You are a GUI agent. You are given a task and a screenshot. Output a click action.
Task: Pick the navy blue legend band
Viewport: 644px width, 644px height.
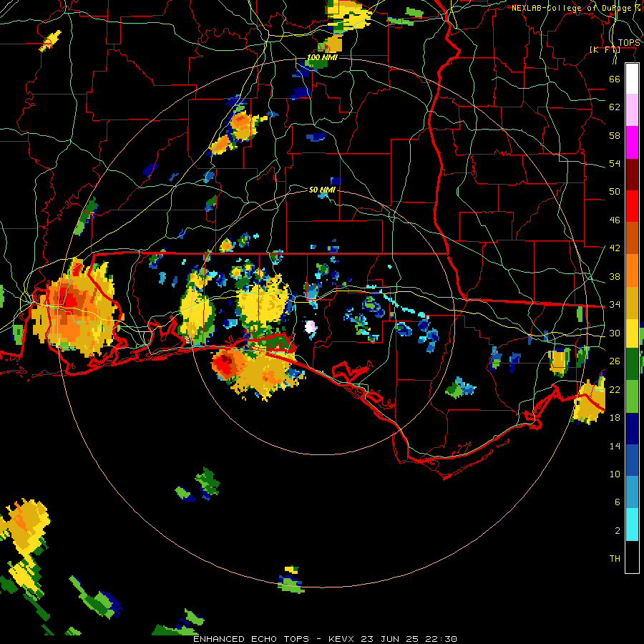click(632, 429)
